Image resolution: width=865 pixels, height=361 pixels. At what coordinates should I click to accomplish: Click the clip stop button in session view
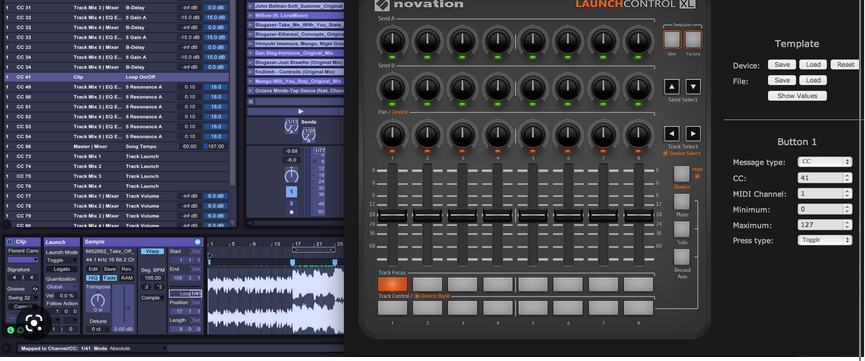pyautogui.click(x=251, y=102)
